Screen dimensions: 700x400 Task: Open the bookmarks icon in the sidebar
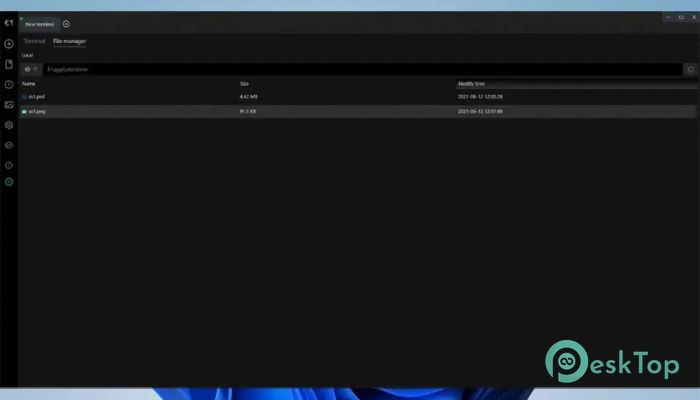click(8, 64)
